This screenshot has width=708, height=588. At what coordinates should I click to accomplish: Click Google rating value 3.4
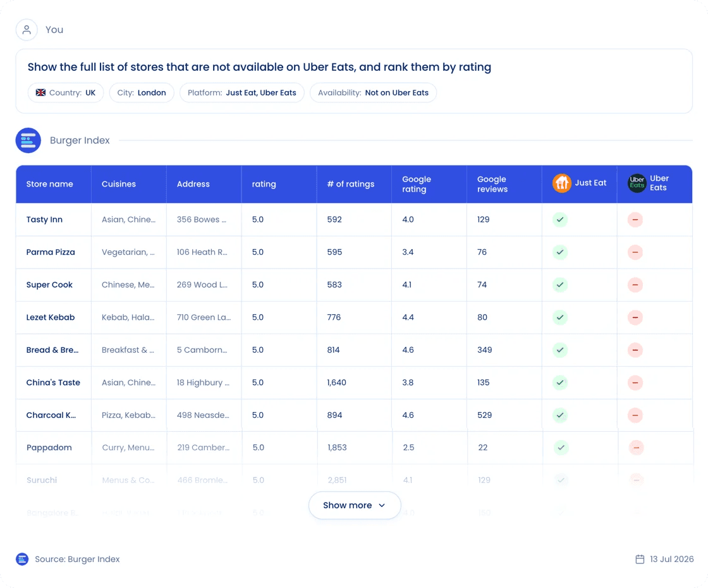(408, 252)
